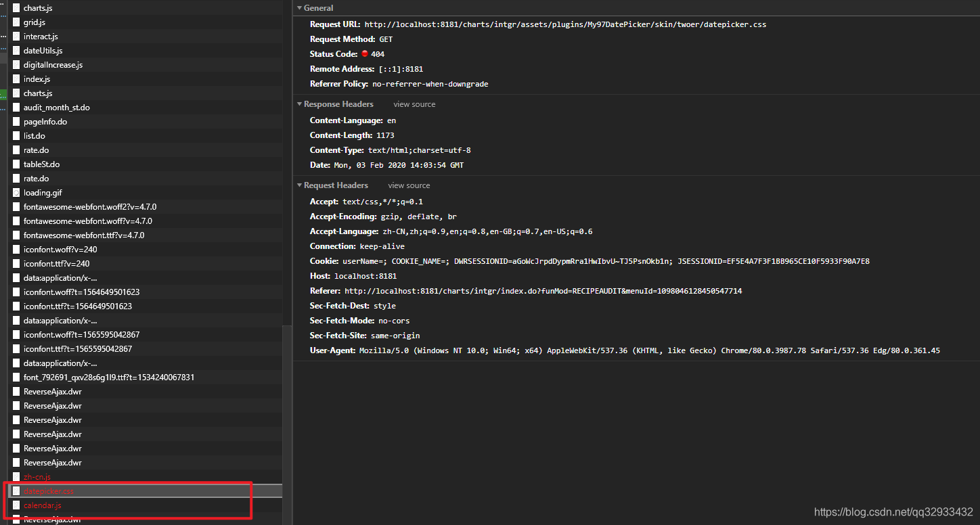Click the Sec-Fetch-Mode no-cors value
The image size is (980, 525).
tap(394, 321)
